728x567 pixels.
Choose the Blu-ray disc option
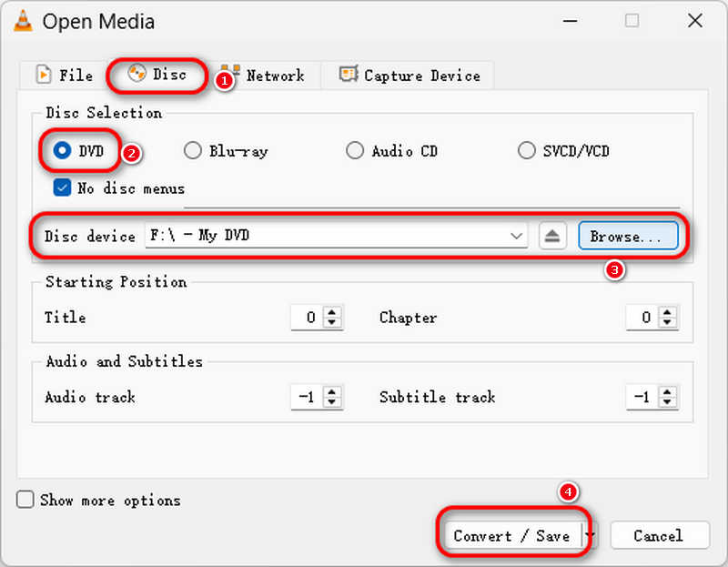point(193,151)
